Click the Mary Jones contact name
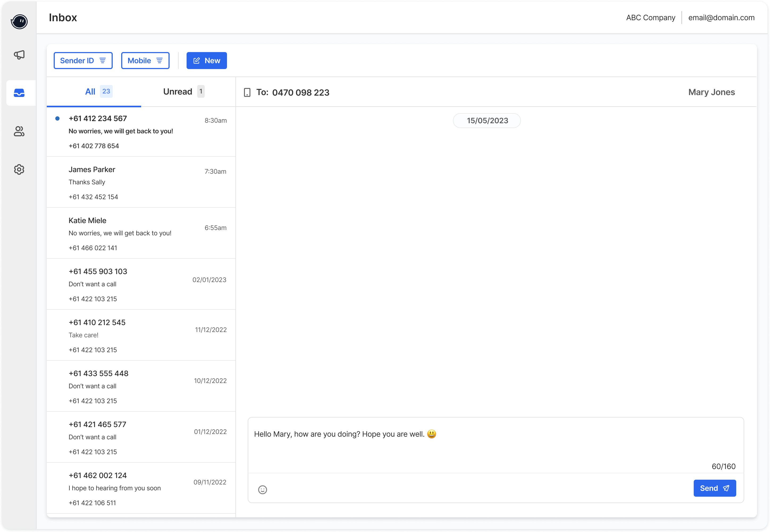 pos(711,92)
